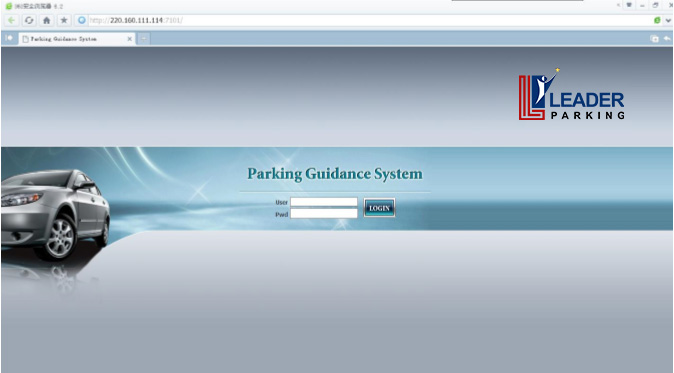
Task: Click the Pwd password field
Action: click(324, 214)
